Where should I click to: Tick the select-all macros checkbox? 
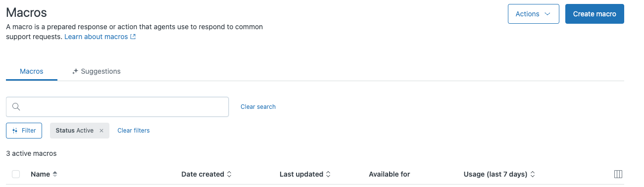click(16, 174)
